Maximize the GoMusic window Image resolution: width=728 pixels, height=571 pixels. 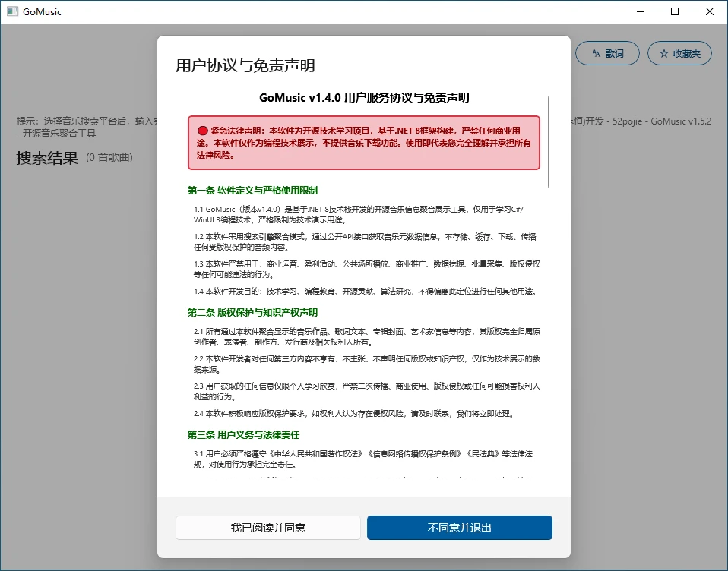tap(675, 11)
